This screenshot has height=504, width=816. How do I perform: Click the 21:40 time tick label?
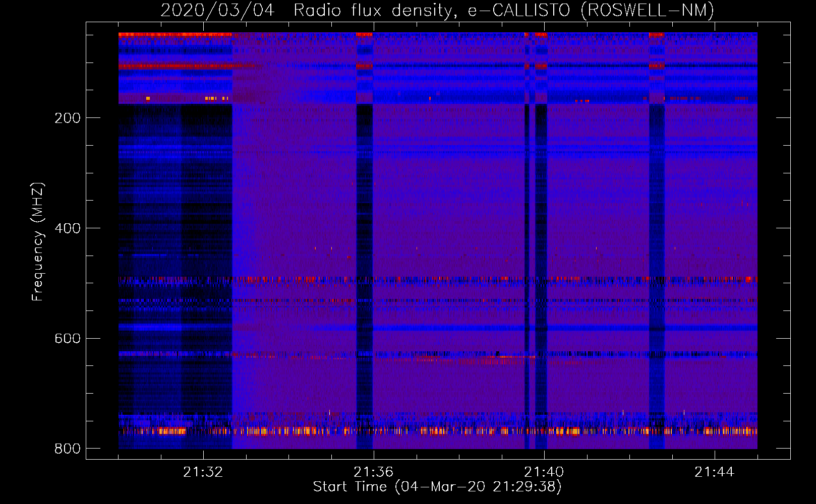[544, 472]
